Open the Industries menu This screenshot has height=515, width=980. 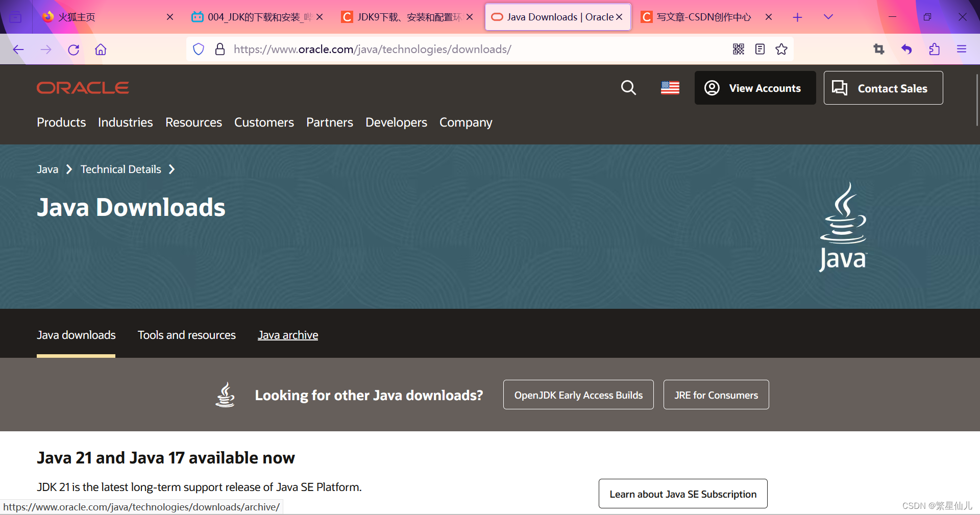tap(126, 122)
